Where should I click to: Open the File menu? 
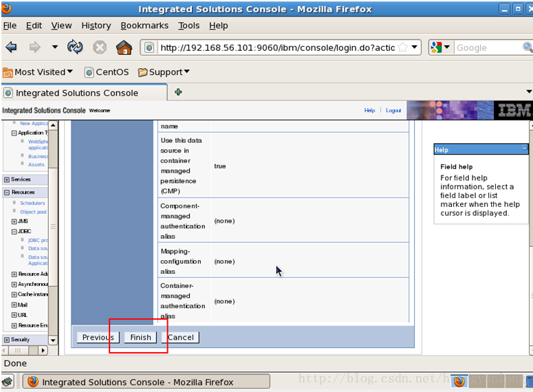10,25
